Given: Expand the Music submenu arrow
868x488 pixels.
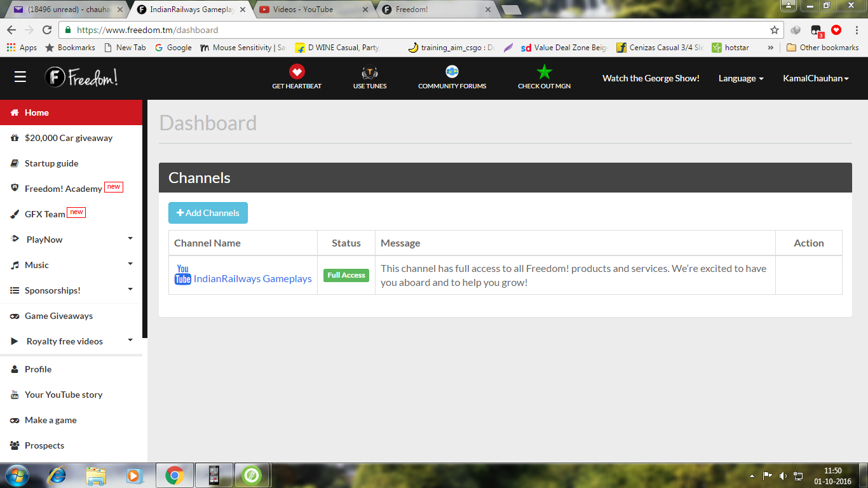Looking at the screenshot, I should pos(130,264).
